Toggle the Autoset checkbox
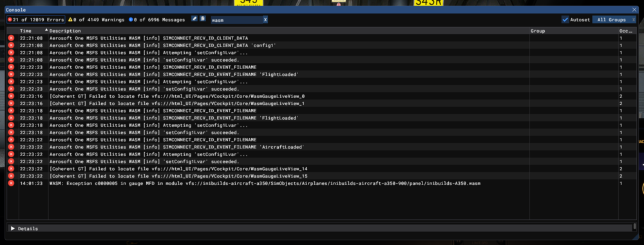 pyautogui.click(x=565, y=20)
